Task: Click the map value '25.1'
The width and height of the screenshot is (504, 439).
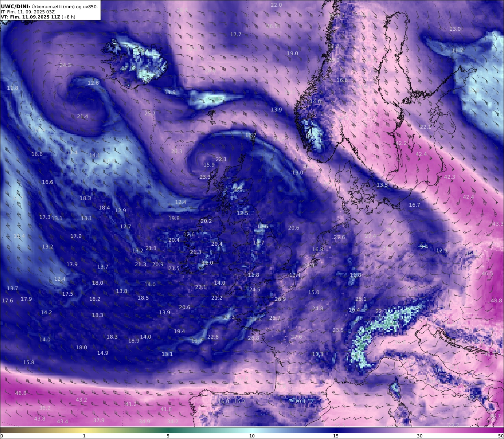Action: pyautogui.click(x=361, y=299)
